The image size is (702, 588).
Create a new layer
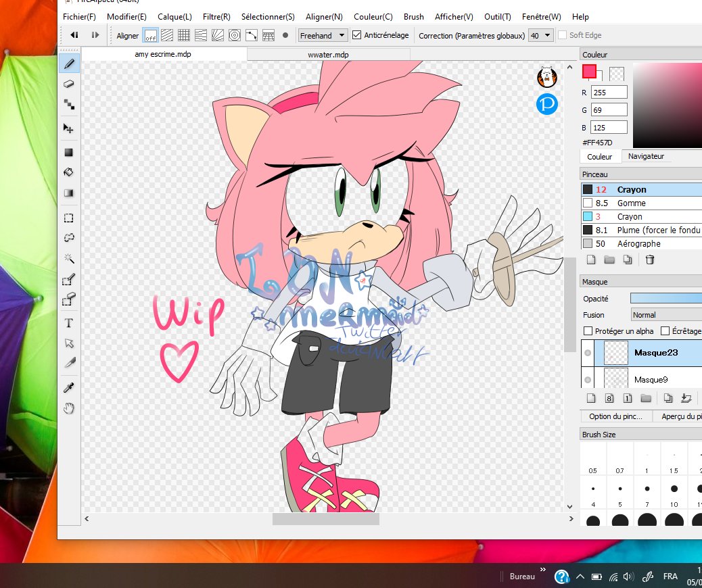click(x=591, y=398)
